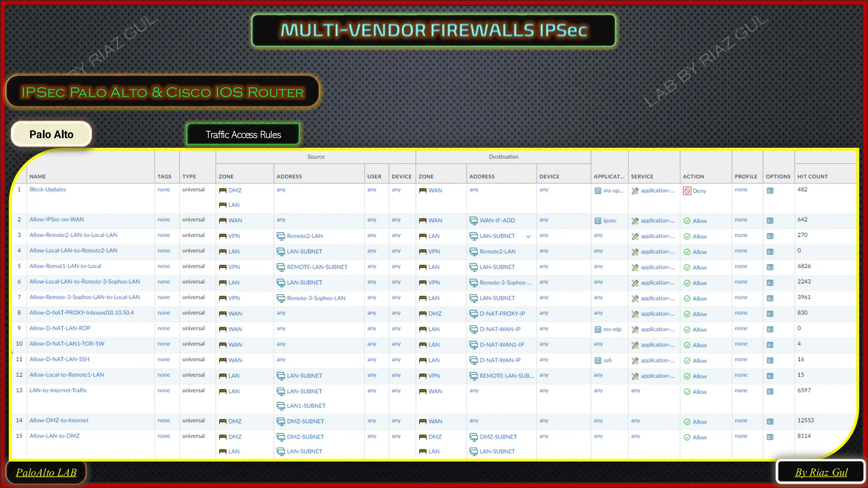Click the ACTION column header
The width and height of the screenshot is (868, 488).
click(x=693, y=177)
